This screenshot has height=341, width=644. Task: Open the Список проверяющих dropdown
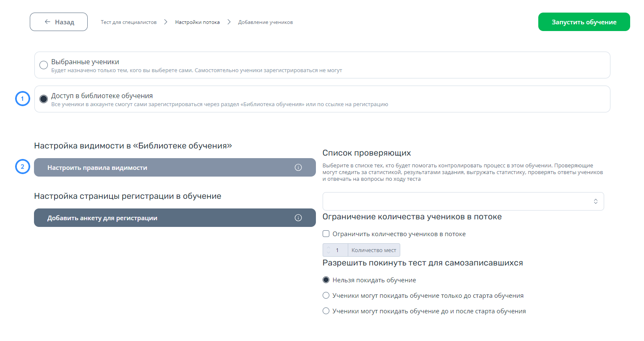463,201
